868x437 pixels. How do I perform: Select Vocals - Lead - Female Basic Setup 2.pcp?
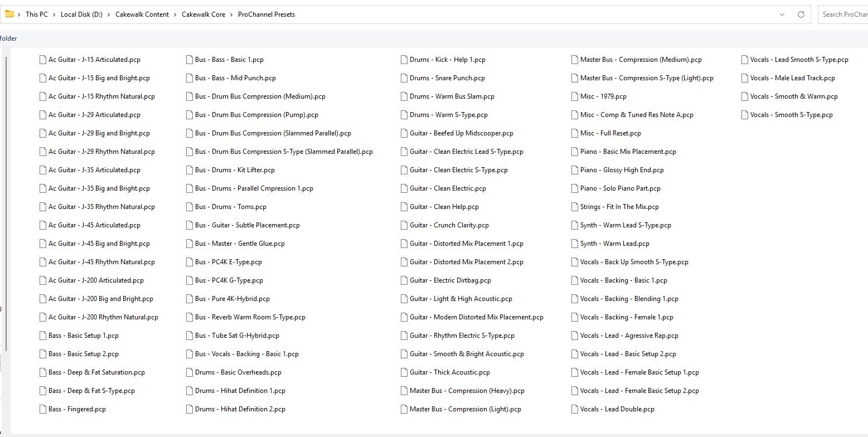point(639,391)
